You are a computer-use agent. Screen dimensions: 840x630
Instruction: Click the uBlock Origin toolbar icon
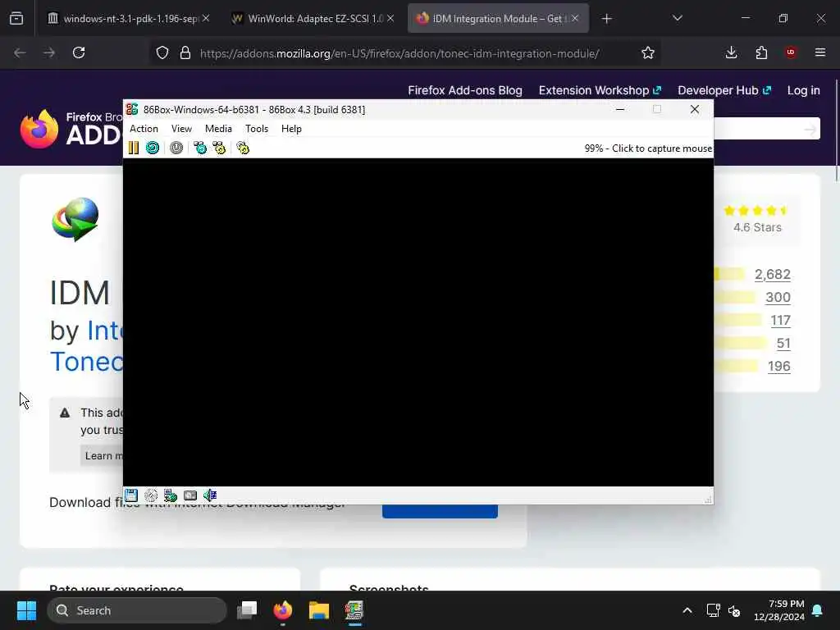pyautogui.click(x=791, y=52)
